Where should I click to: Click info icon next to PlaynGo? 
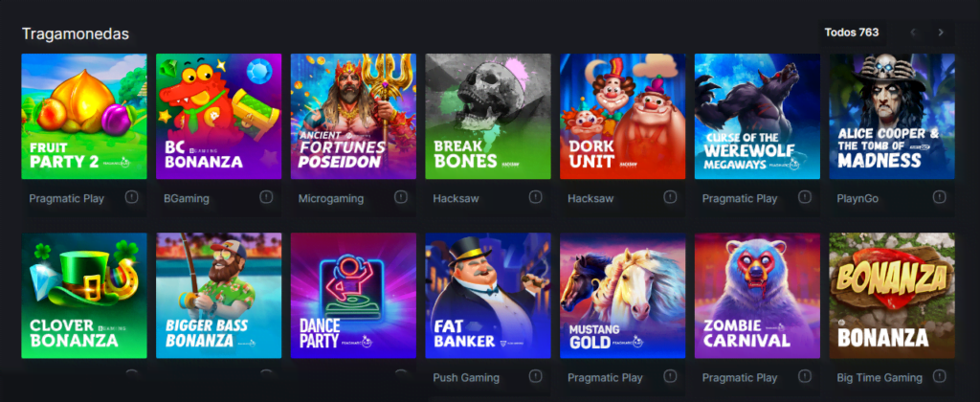pyautogui.click(x=940, y=197)
